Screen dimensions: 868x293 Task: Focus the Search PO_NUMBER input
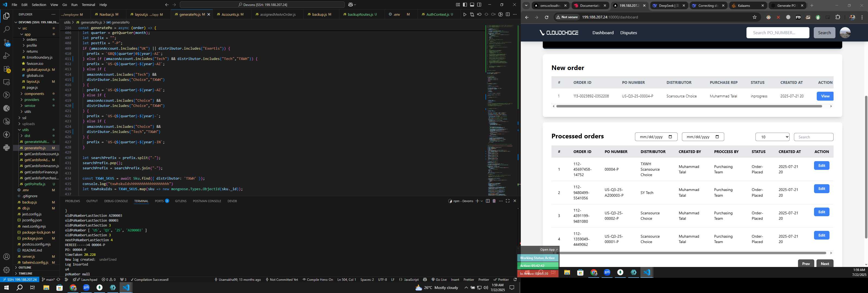pyautogui.click(x=777, y=33)
